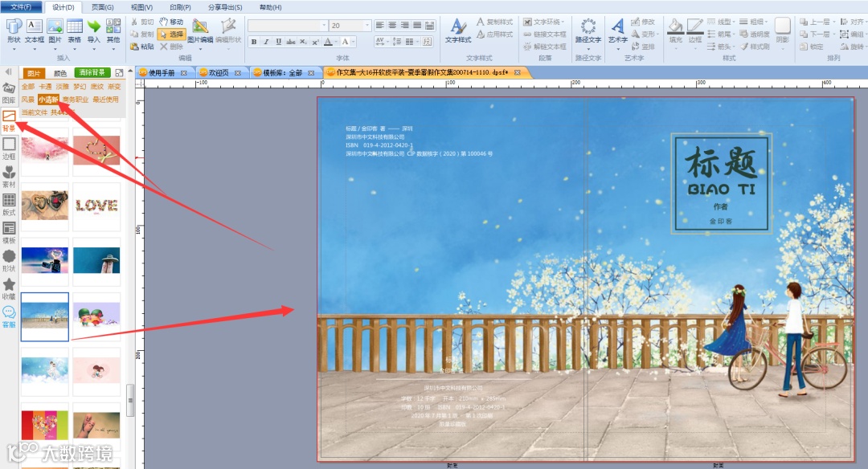Open the 图库 gallery sidebar panel
This screenshot has height=469, width=868.
pyautogui.click(x=9, y=93)
